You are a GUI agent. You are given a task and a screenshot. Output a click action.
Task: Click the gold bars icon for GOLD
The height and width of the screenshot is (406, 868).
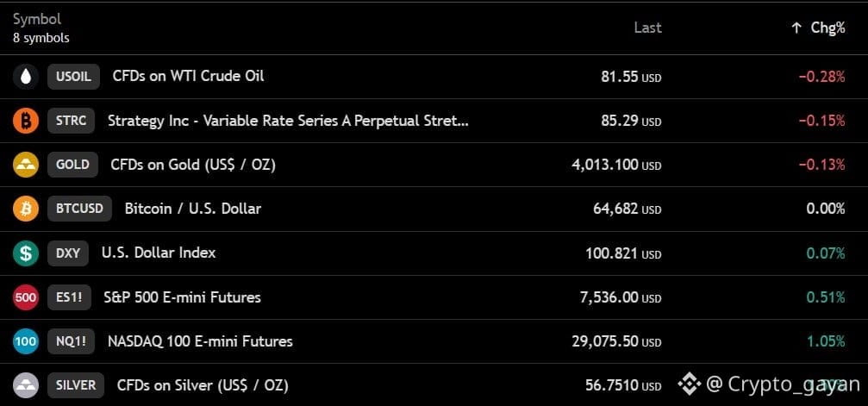(x=26, y=165)
